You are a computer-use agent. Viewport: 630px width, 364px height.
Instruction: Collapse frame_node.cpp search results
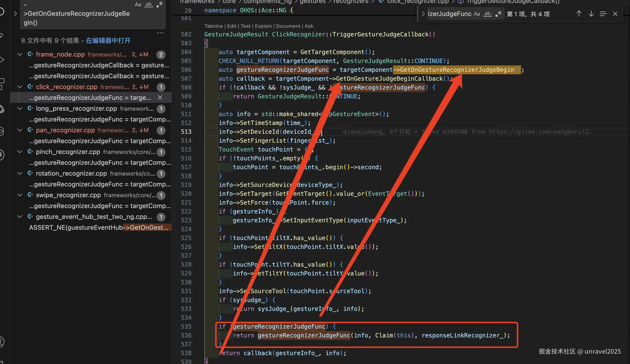pos(20,54)
